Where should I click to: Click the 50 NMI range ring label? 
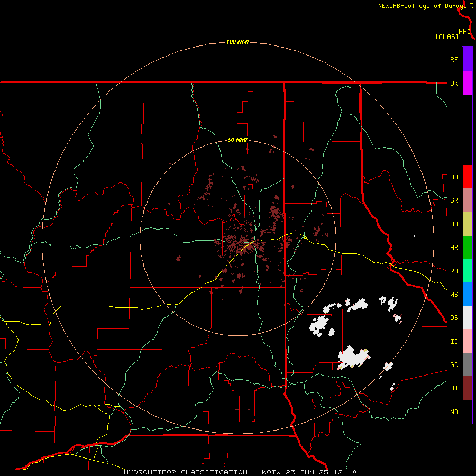coord(237,140)
